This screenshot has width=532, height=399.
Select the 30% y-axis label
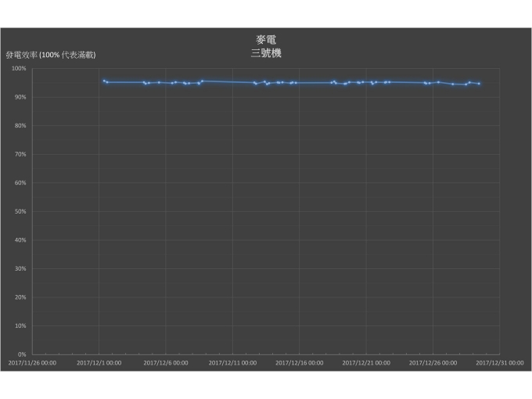(x=21, y=268)
